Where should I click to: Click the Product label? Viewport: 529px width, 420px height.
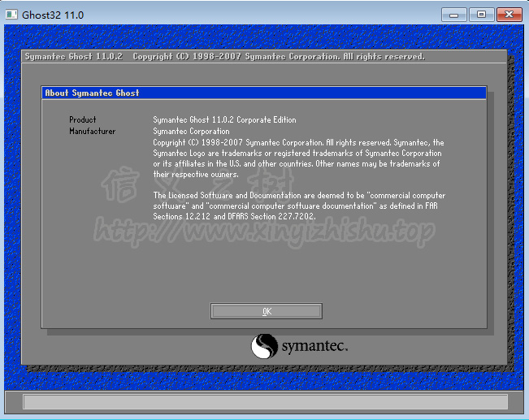pos(83,119)
